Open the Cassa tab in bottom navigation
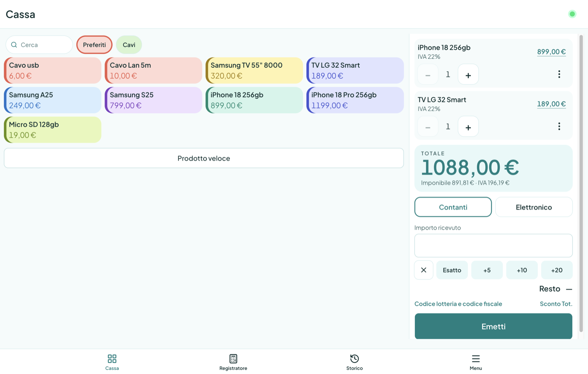588x374 pixels. 112,362
